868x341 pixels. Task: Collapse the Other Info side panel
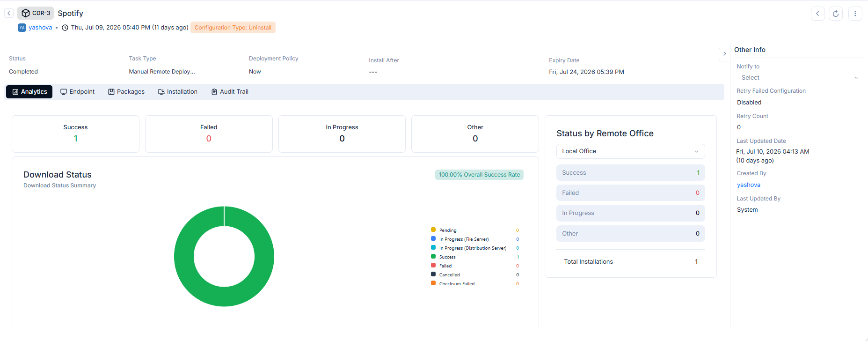point(724,54)
